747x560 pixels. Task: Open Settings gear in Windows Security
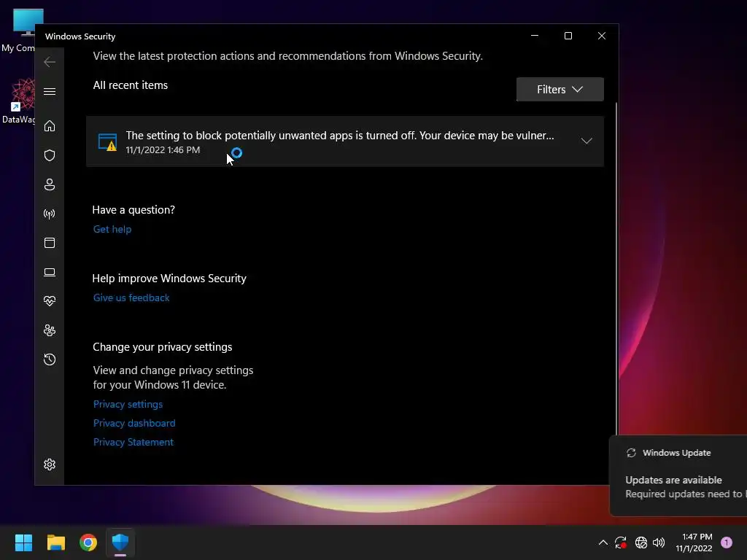pos(50,464)
